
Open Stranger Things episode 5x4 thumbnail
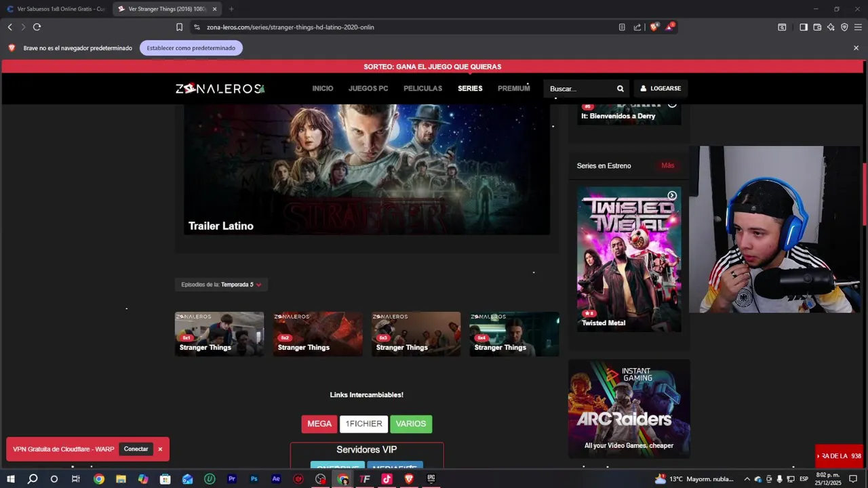[x=514, y=334]
